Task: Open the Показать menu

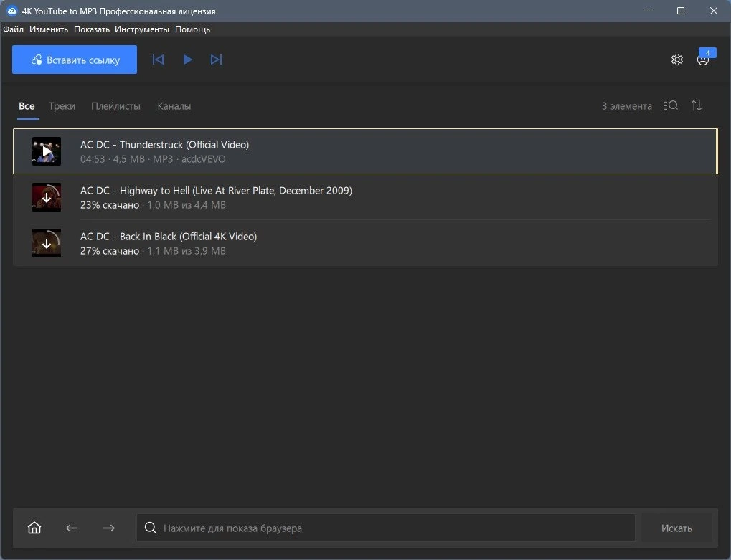Action: point(92,29)
